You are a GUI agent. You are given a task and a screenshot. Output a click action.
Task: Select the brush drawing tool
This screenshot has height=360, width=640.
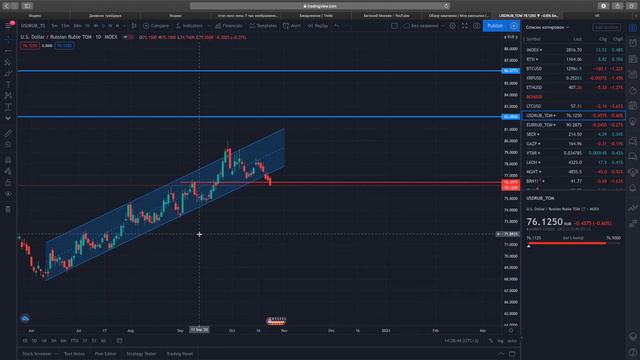(x=8, y=73)
